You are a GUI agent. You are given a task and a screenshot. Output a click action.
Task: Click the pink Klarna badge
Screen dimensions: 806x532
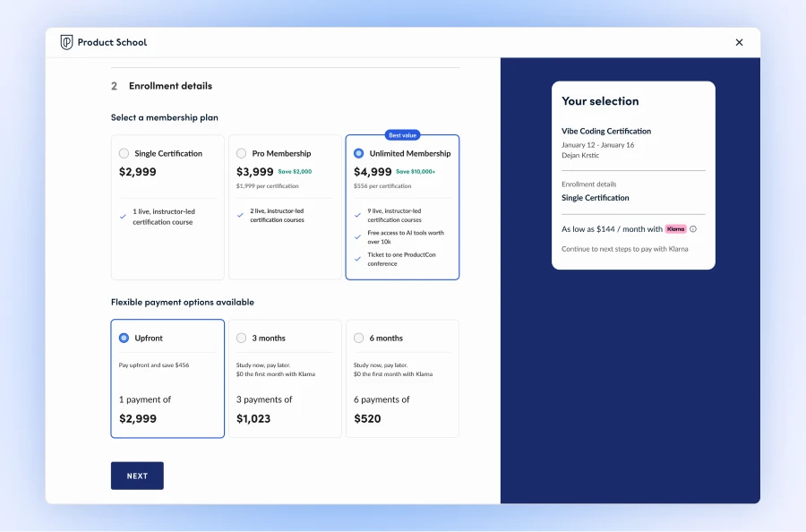[x=675, y=229]
